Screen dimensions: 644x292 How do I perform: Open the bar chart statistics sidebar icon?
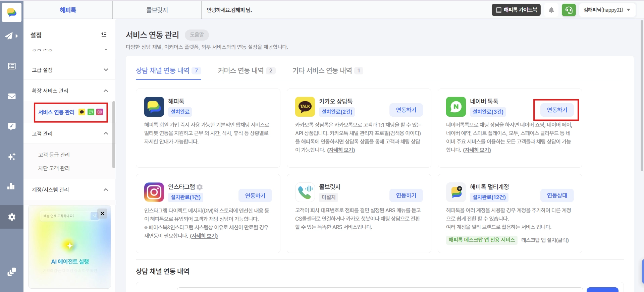[x=11, y=186]
